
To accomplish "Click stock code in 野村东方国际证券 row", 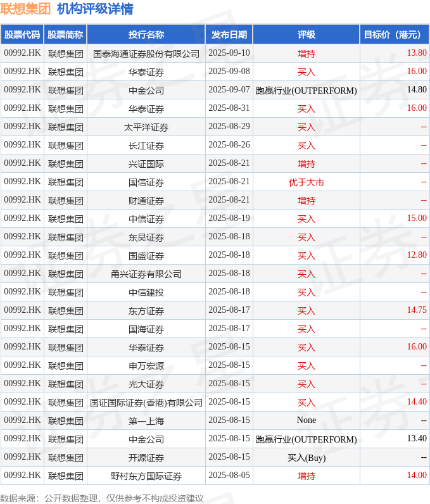I will 22,475.
